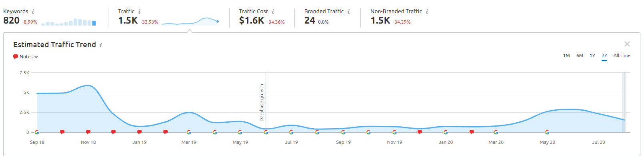Expand the Notes dropdown
The height and width of the screenshot is (159, 644).
click(x=26, y=57)
